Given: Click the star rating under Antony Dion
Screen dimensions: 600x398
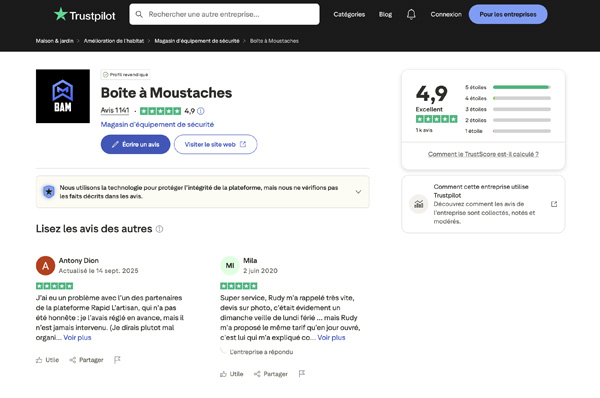Looking at the screenshot, I should [x=54, y=286].
